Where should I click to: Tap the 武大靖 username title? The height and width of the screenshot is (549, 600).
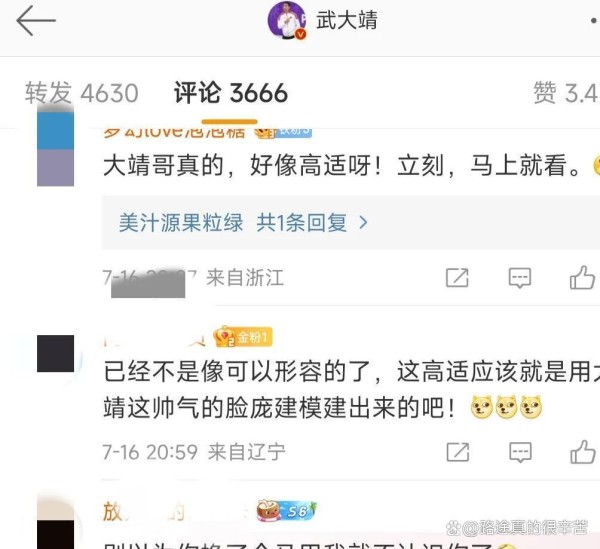click(347, 20)
